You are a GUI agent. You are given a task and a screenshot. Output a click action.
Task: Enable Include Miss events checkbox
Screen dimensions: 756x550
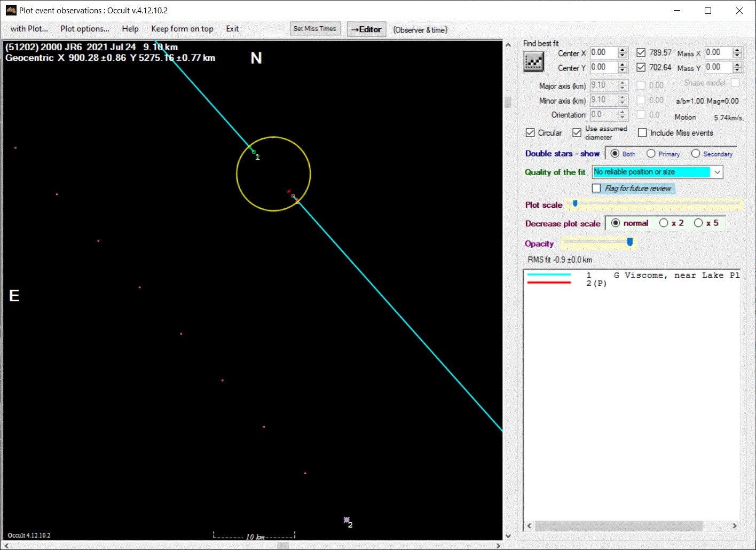(x=642, y=132)
